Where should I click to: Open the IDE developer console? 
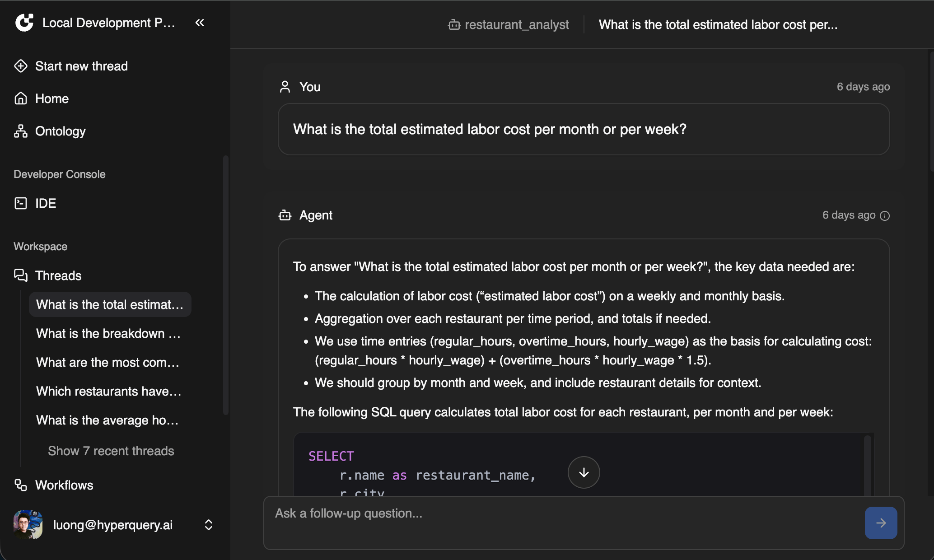pos(45,203)
